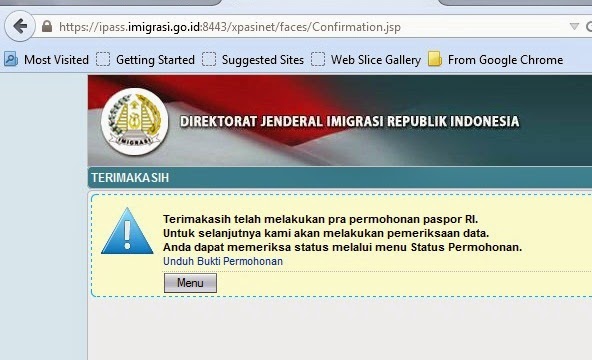This screenshot has height=360, width=592.
Task: Click the blue warning triangle icon
Action: 127,231
